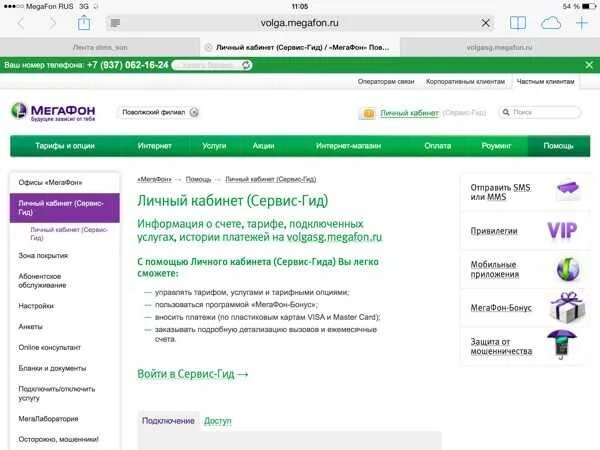Click Защита от мошенничества link

tap(501, 346)
